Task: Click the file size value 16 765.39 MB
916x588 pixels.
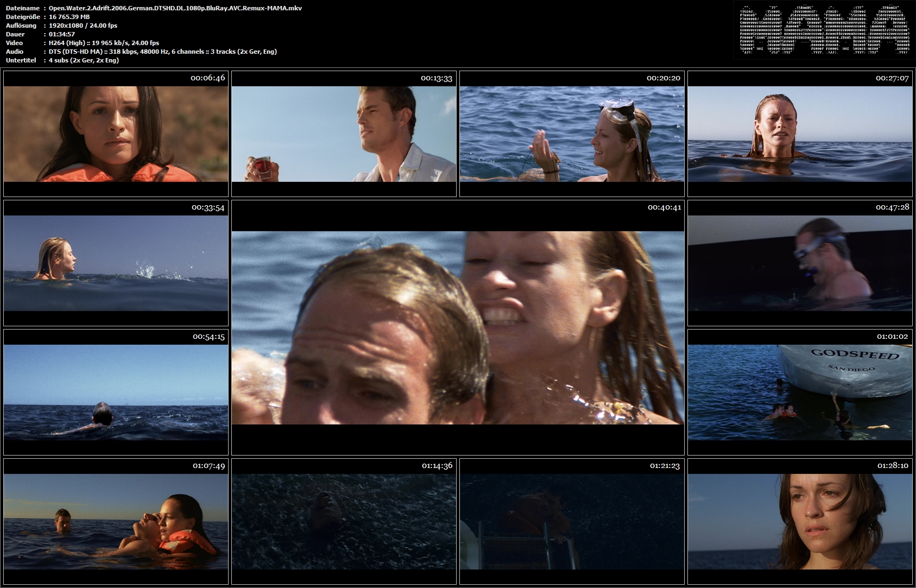Action: (70, 17)
